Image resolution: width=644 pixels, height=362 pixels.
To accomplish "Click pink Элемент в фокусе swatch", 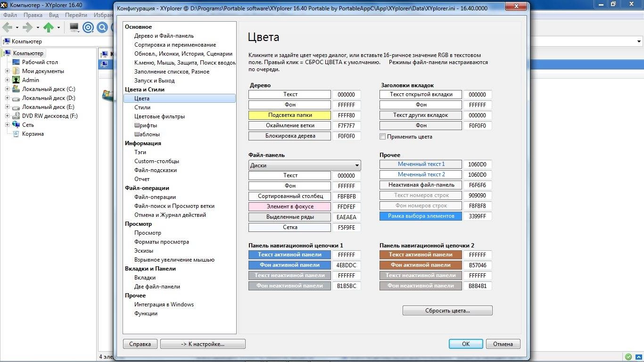I will coord(290,206).
